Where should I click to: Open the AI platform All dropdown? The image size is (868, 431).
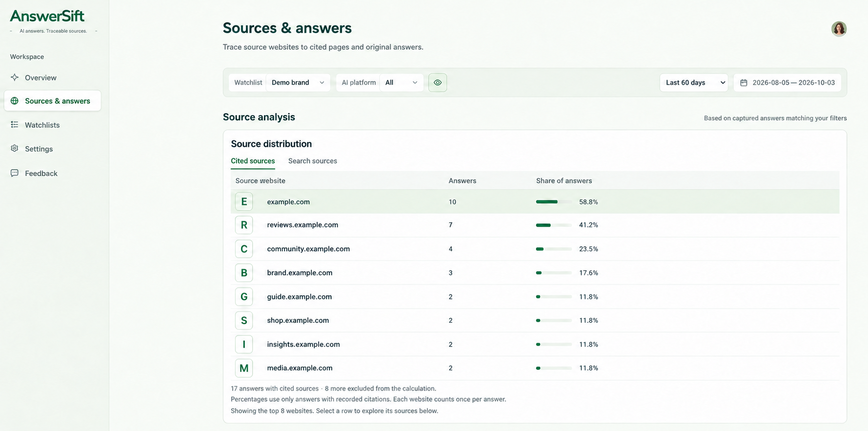pyautogui.click(x=401, y=82)
